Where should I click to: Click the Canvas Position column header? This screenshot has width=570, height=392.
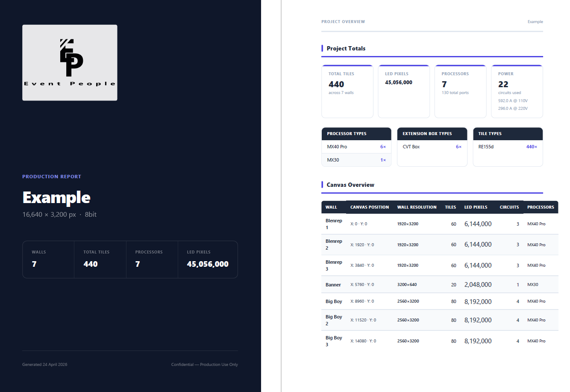click(369, 207)
